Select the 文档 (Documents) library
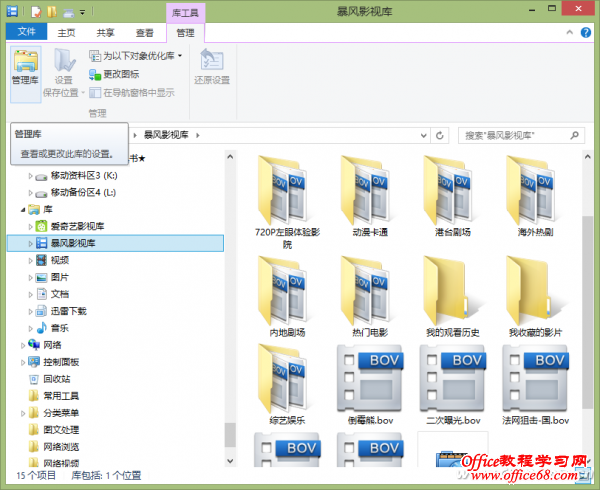The width and height of the screenshot is (600, 490). pos(60,294)
